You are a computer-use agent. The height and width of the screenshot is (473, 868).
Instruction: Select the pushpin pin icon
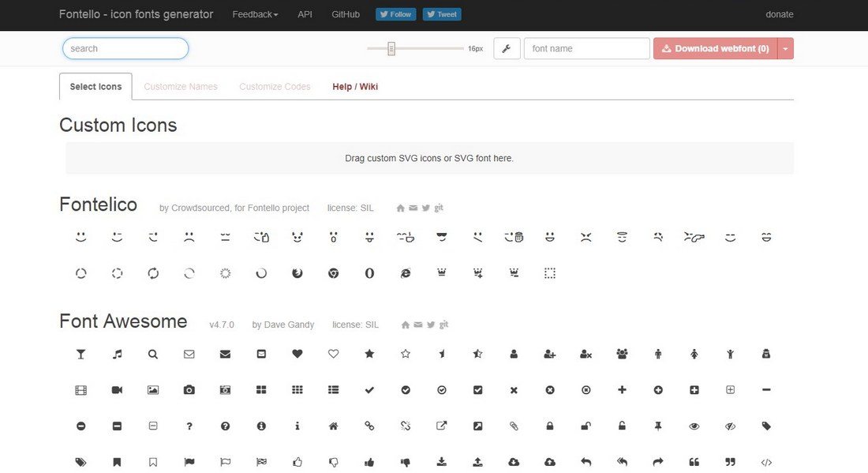[657, 426]
